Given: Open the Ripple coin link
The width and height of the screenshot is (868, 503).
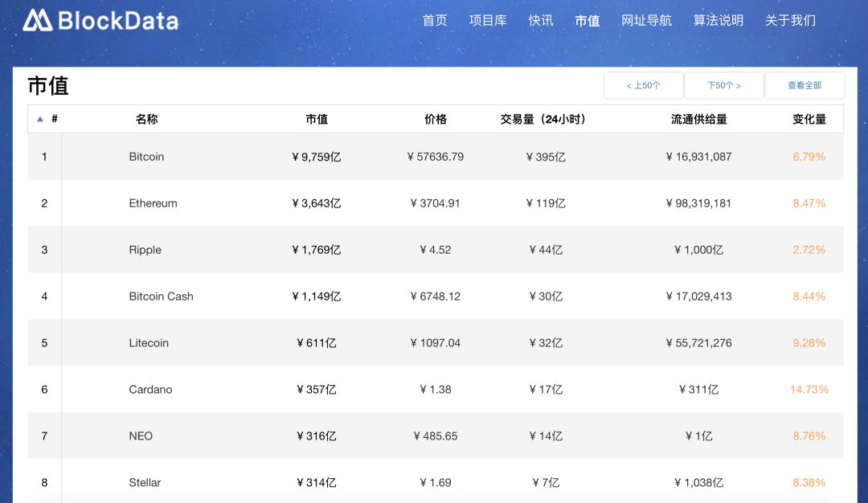Looking at the screenshot, I should coord(145,250).
